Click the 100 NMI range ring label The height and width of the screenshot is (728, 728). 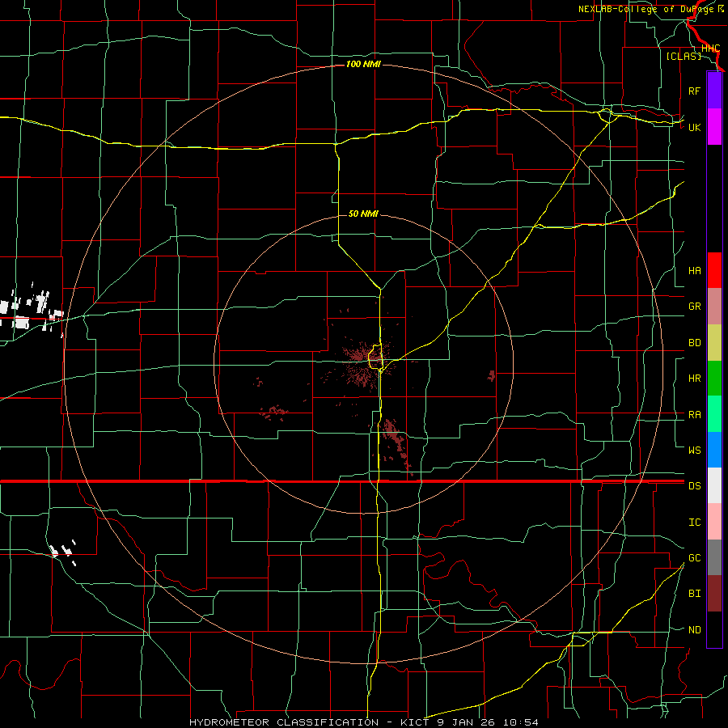363,64
